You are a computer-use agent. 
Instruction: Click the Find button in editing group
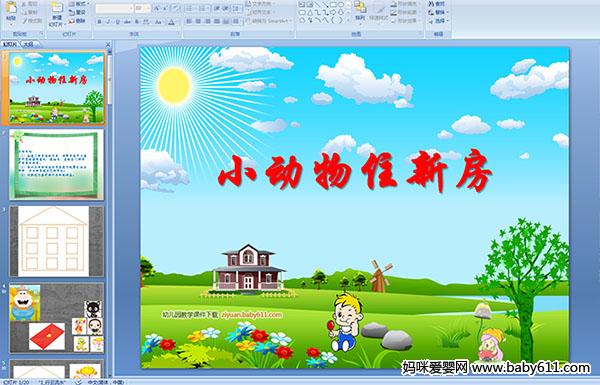[x=438, y=4]
